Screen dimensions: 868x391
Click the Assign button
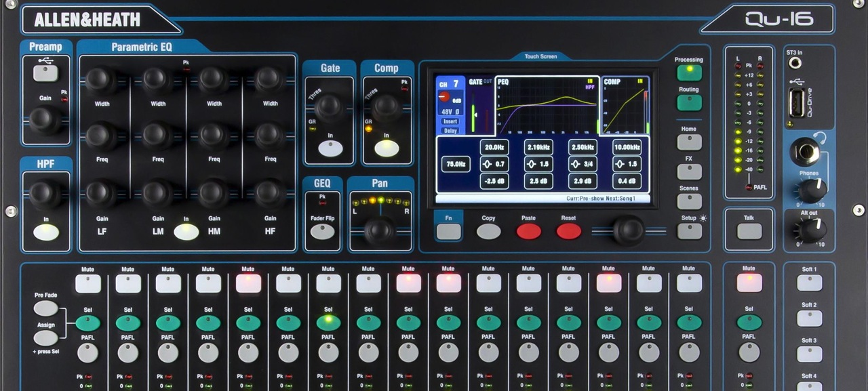(x=45, y=337)
